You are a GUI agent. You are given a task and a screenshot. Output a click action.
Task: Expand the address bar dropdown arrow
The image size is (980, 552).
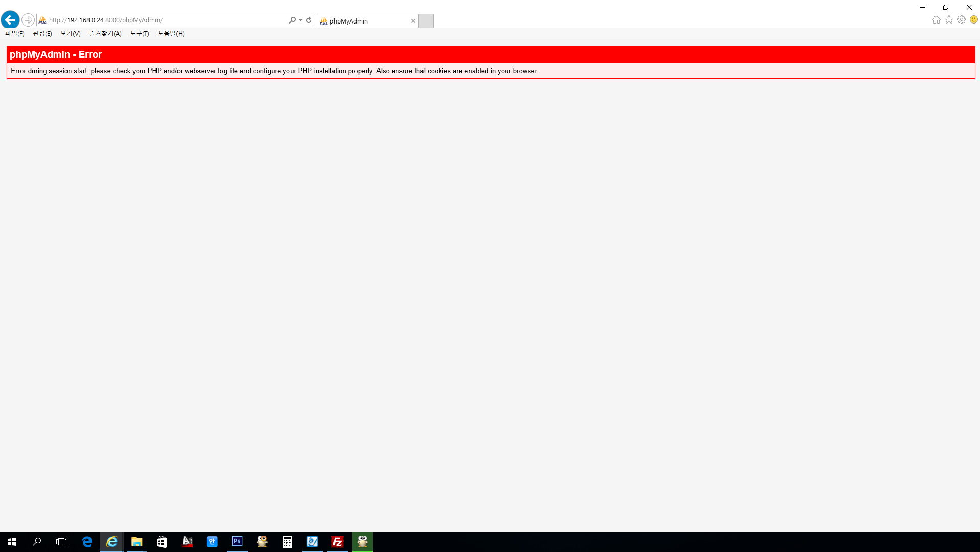(300, 20)
